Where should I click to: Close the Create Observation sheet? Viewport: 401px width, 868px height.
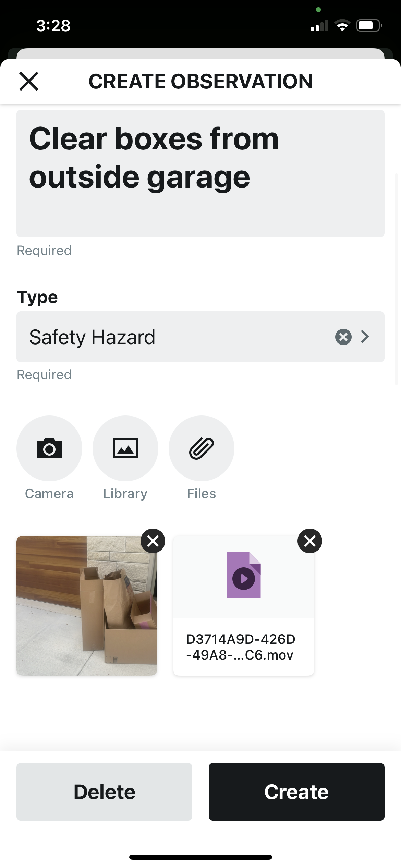[x=29, y=81]
